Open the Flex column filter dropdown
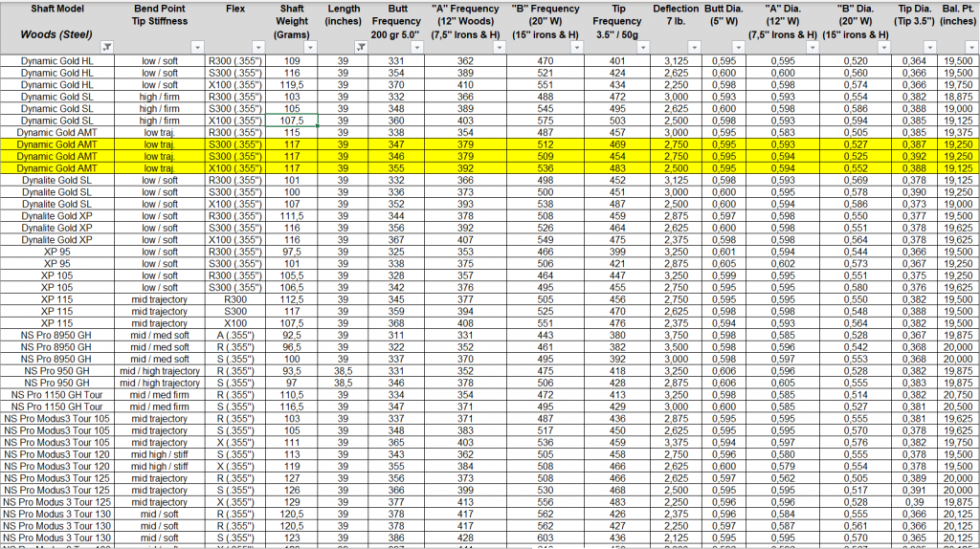Screen dimensions: 980x549 258,48
